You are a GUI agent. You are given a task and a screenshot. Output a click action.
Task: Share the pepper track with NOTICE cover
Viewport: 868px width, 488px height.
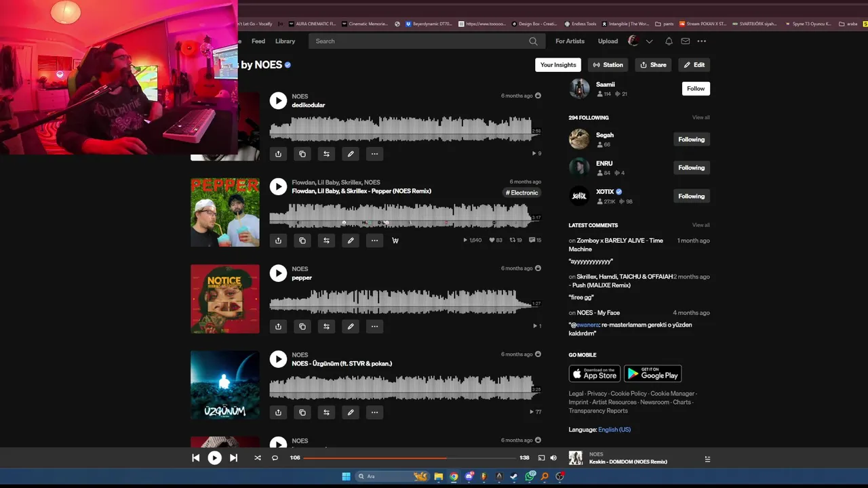(x=278, y=326)
